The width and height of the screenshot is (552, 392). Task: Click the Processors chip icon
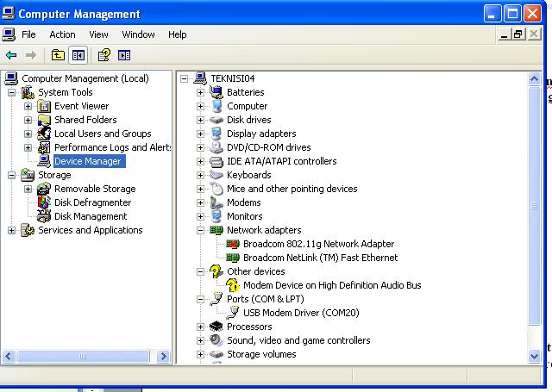pyautogui.click(x=216, y=327)
